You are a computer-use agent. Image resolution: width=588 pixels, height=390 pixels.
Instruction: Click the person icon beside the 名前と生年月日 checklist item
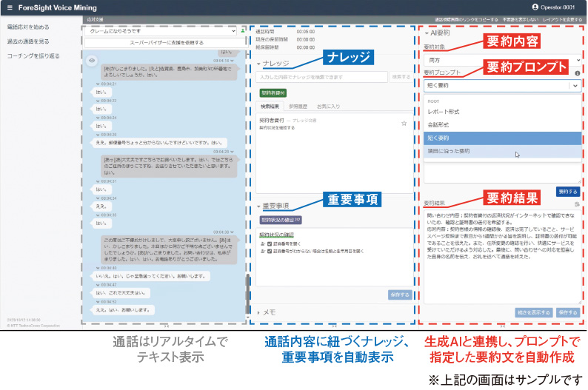coord(263,252)
